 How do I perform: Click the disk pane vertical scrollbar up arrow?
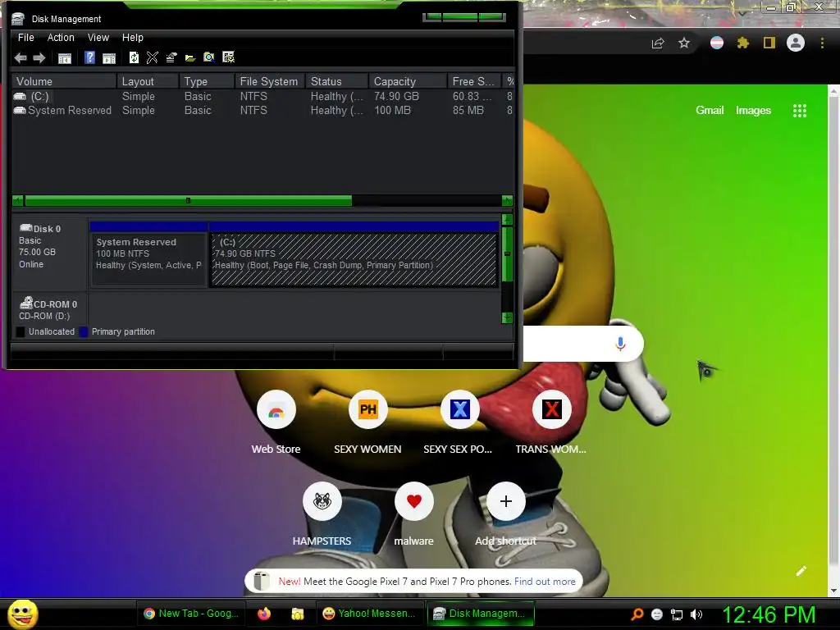point(507,219)
